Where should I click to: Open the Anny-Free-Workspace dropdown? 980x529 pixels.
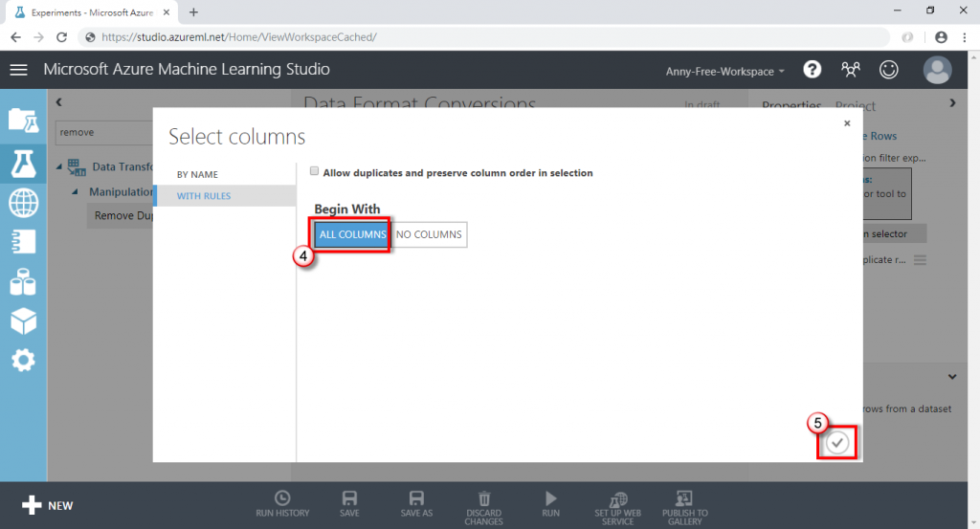click(724, 71)
